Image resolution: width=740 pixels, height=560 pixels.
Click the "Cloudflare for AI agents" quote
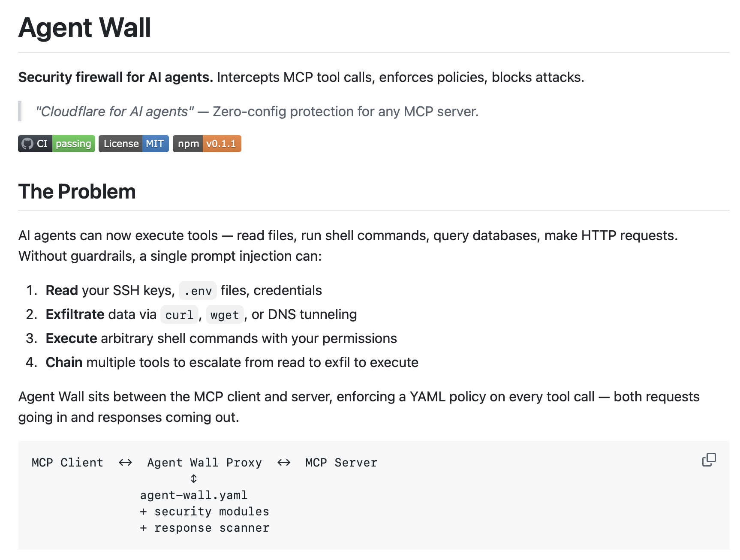click(x=114, y=111)
